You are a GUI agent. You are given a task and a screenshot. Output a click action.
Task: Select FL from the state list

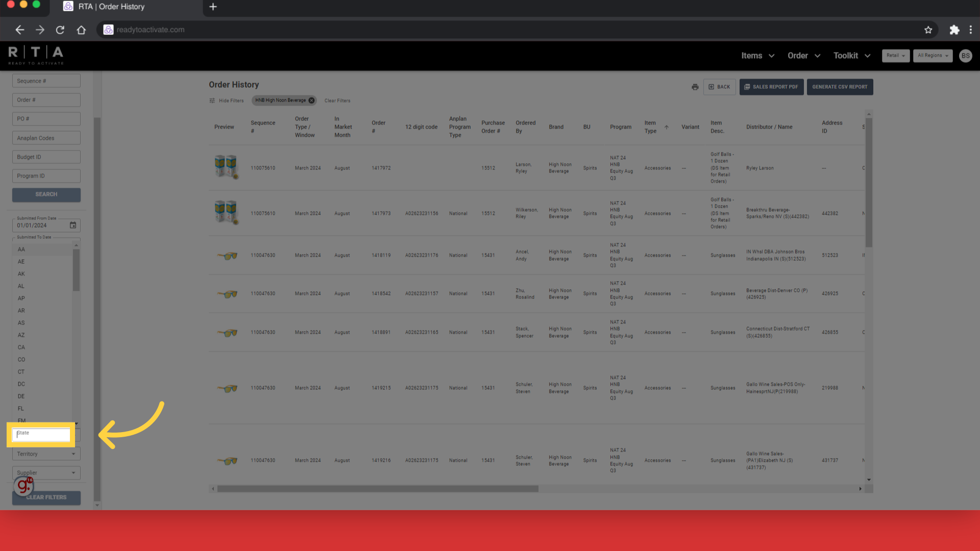[x=42, y=409]
